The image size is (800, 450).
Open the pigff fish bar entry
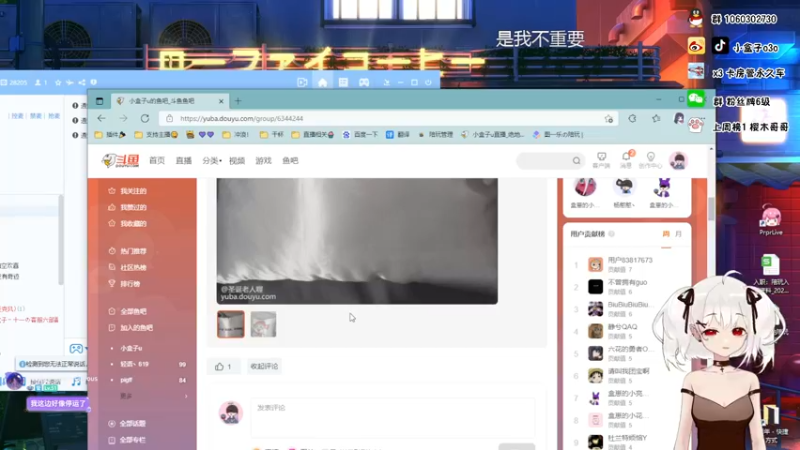click(126, 380)
